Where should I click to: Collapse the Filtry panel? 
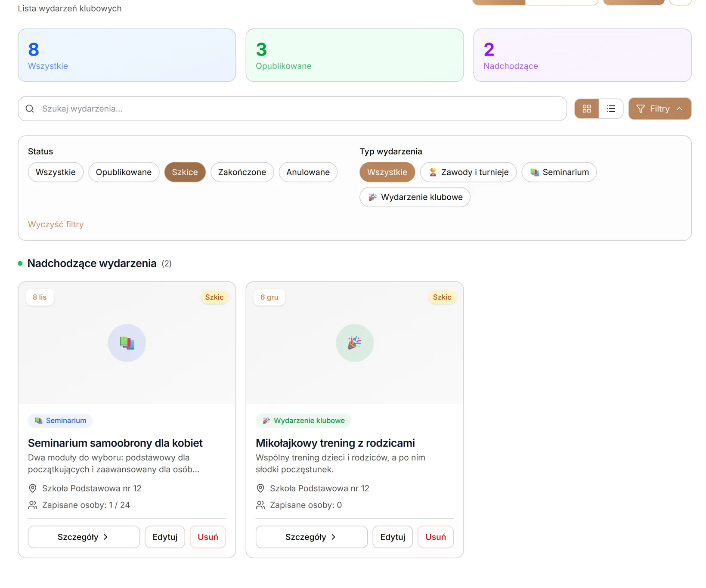660,109
